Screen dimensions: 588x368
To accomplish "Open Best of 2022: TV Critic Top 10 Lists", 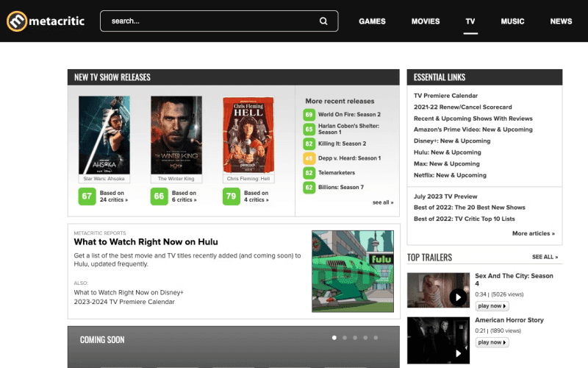I will tap(465, 219).
